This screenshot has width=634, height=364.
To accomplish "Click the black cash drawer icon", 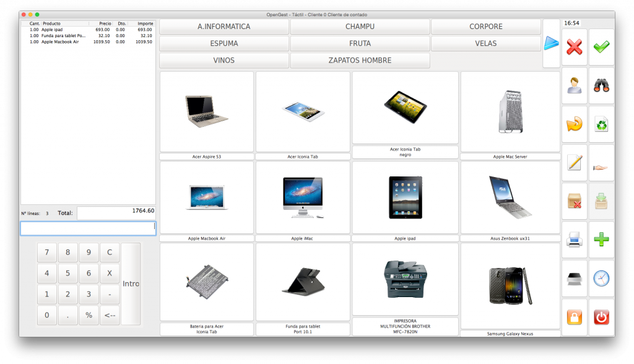I will pos(574,279).
